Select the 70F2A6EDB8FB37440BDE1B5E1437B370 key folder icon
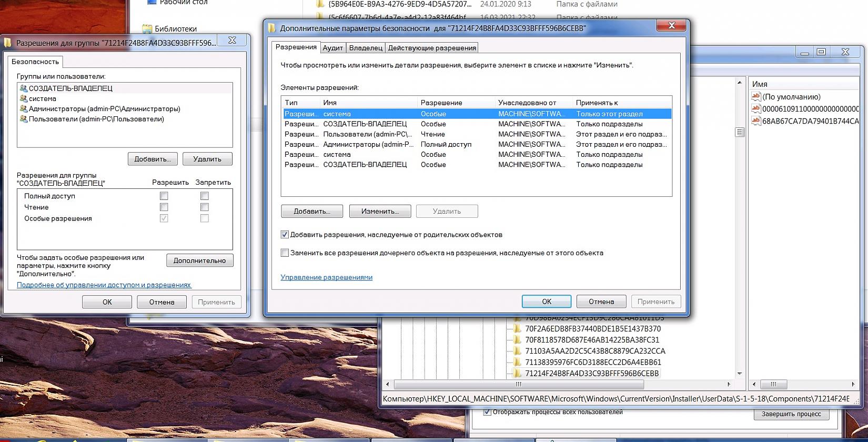This screenshot has height=442, width=868. tap(517, 329)
